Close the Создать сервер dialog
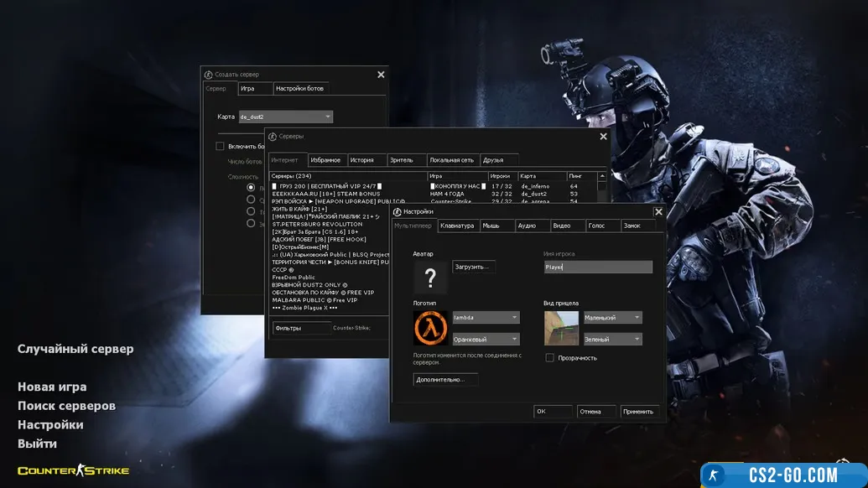 click(x=381, y=75)
